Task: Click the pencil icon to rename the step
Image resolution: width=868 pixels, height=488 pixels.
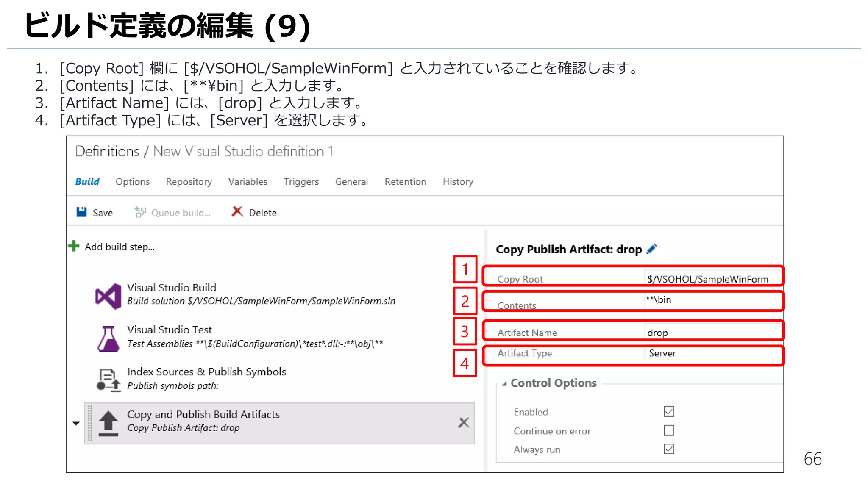Action: click(652, 249)
